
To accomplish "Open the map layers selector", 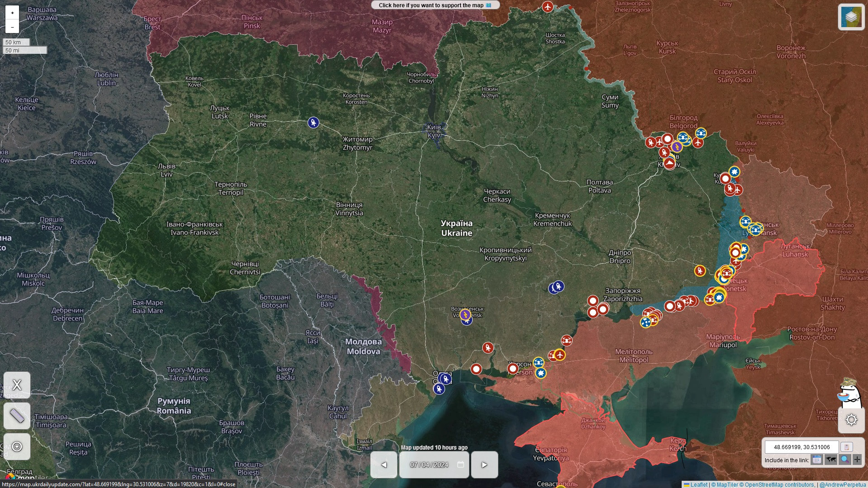I will [851, 17].
